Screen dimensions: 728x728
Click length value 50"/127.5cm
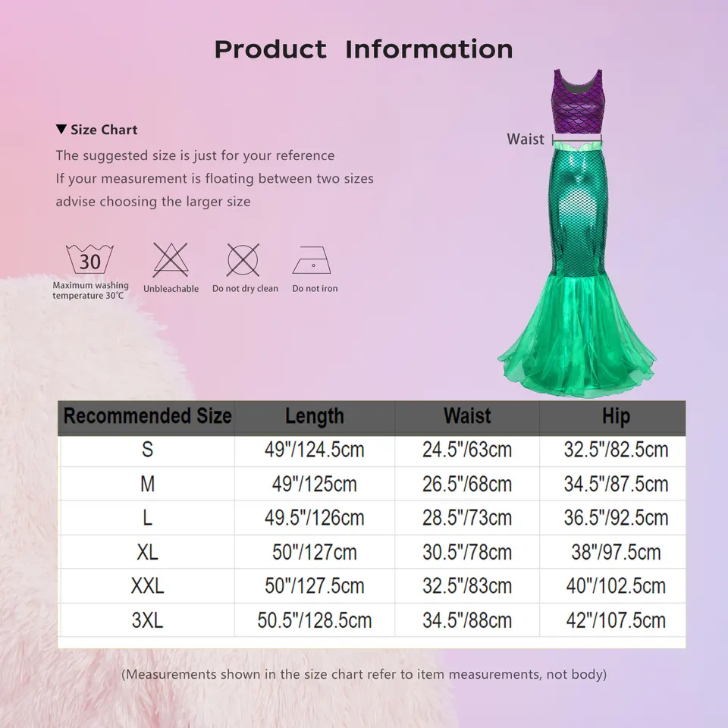pyautogui.click(x=314, y=586)
